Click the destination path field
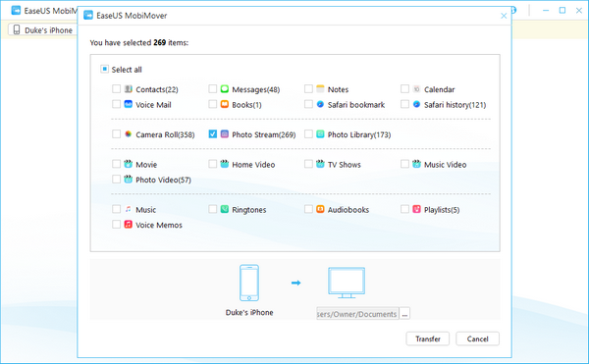The width and height of the screenshot is (589, 364). tap(357, 314)
